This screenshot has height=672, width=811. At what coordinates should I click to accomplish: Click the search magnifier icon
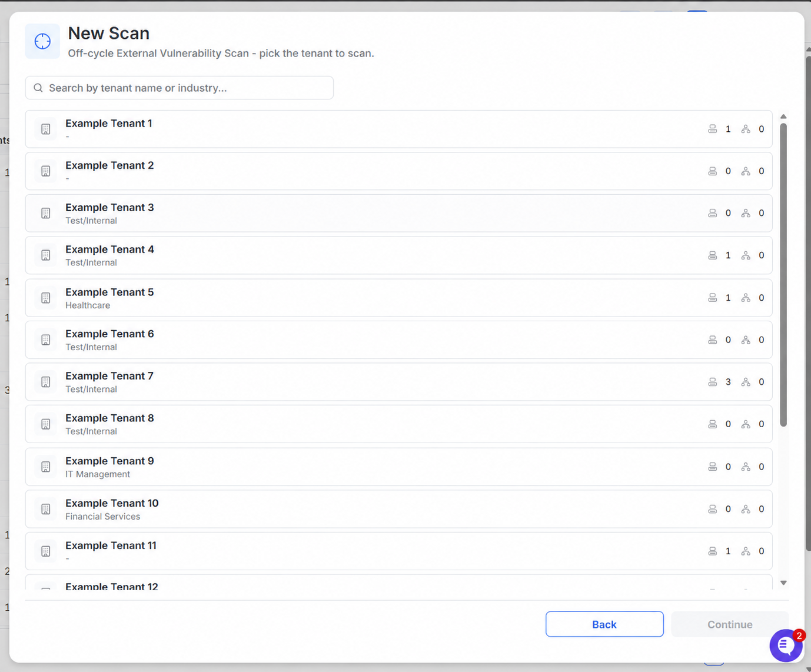click(38, 88)
